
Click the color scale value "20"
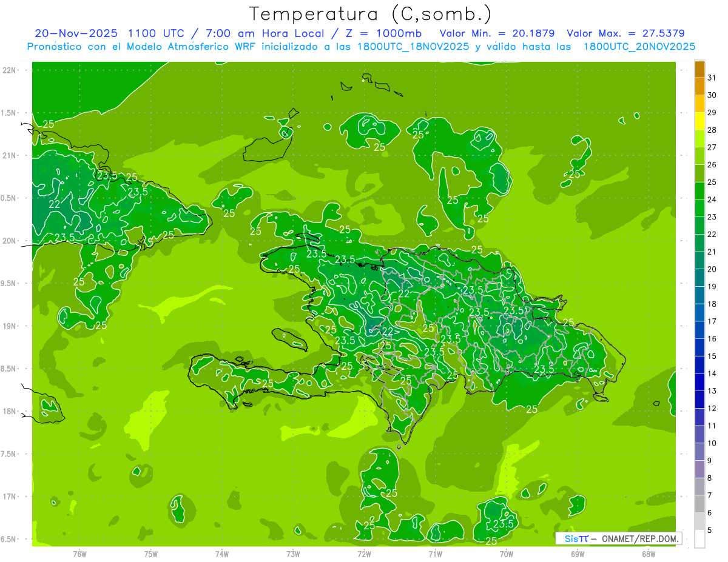click(712, 269)
